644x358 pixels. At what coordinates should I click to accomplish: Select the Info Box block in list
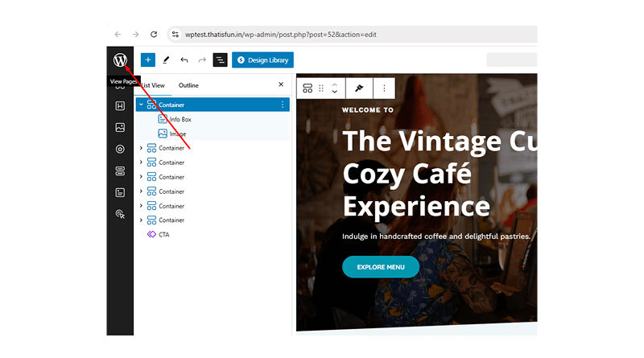coord(180,119)
